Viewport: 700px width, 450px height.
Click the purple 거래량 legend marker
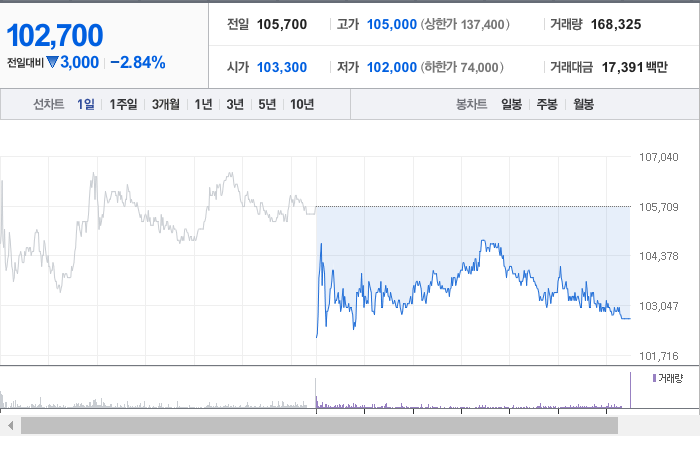click(654, 378)
